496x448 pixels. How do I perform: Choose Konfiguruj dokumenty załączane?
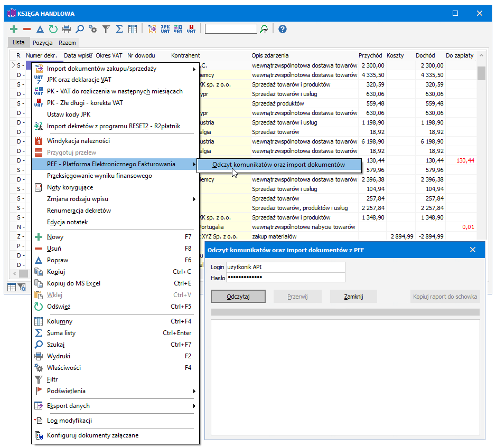116,435
